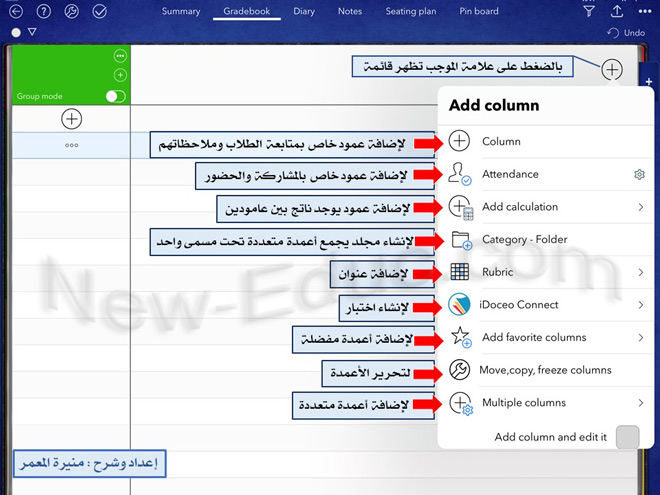Click the Multiple columns plus-gear icon
The height and width of the screenshot is (495, 660).
[x=461, y=404]
